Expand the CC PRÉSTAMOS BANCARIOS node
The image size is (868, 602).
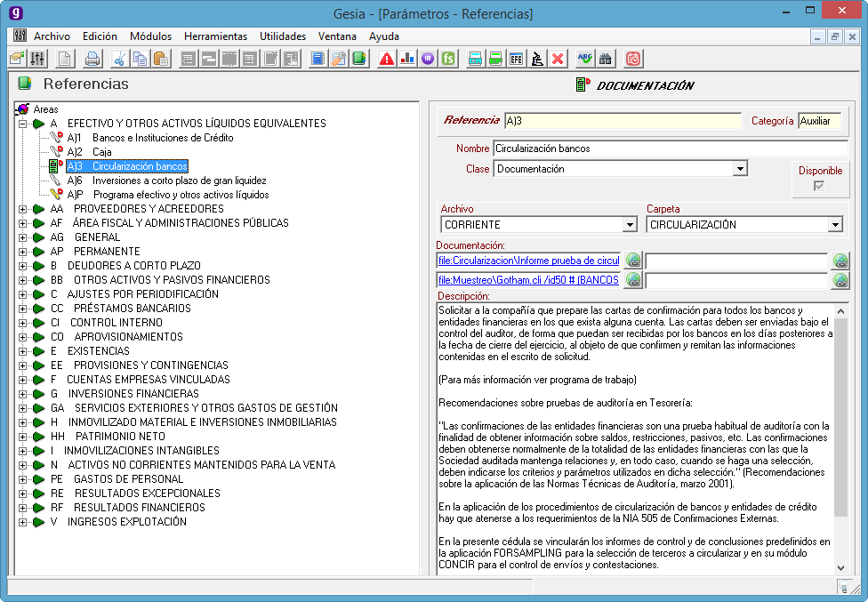click(x=23, y=309)
